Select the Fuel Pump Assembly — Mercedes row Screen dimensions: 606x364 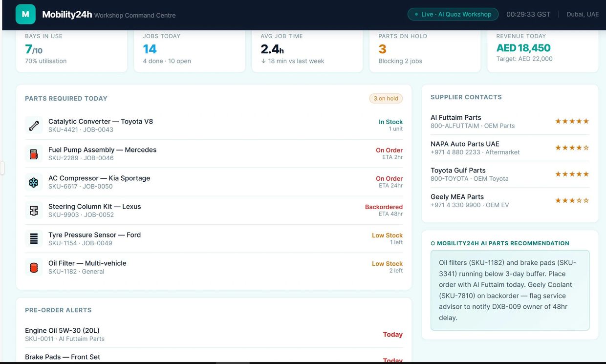(214, 153)
